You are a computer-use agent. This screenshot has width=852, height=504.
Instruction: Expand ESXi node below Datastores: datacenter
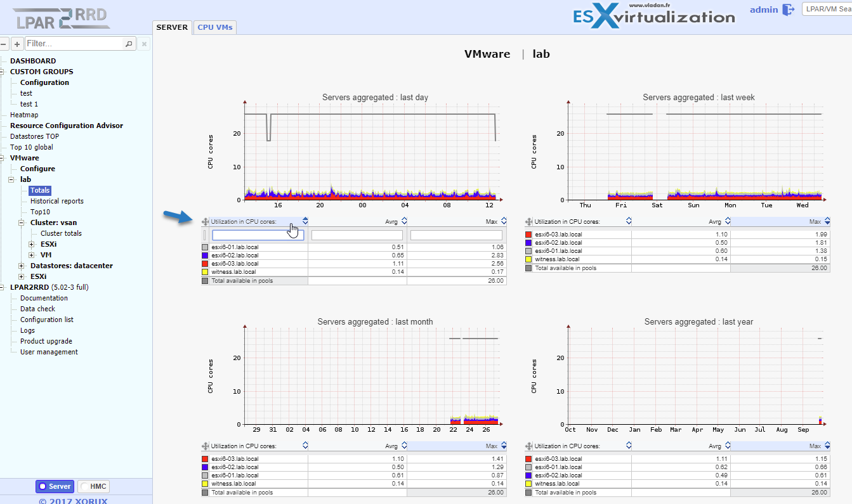pyautogui.click(x=22, y=276)
